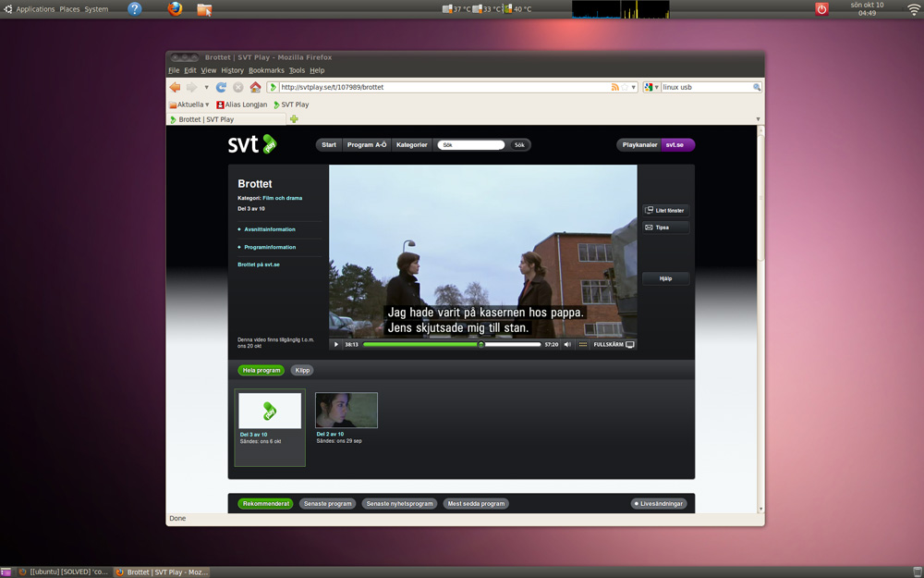Go back with the Firefox back arrow
The image size is (924, 578).
click(175, 87)
